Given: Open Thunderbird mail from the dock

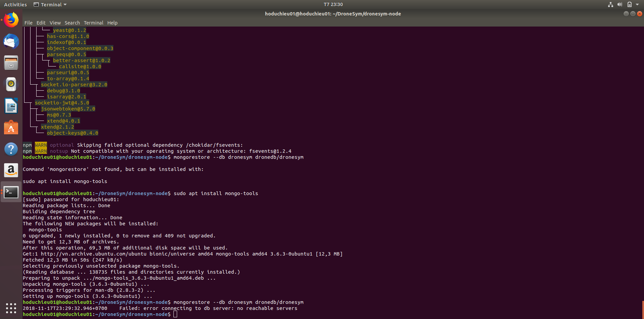Looking at the screenshot, I should [11, 41].
